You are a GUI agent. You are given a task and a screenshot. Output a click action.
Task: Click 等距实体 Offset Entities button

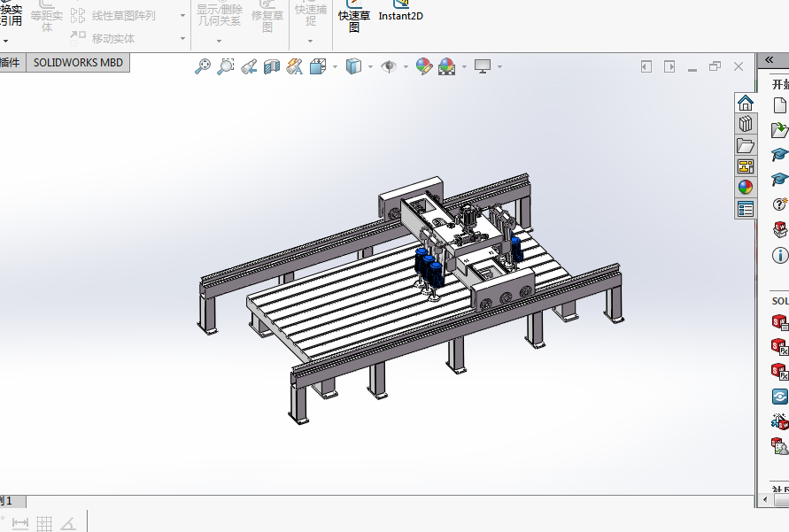point(47,16)
